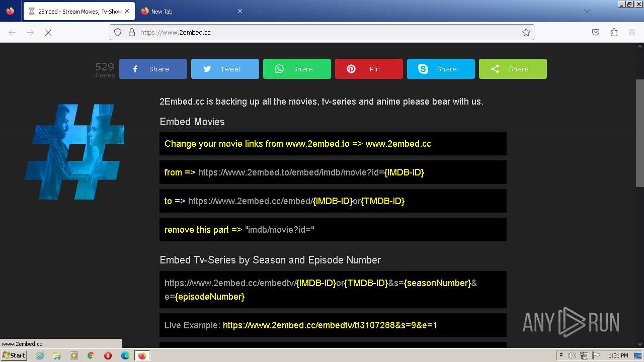Image resolution: width=644 pixels, height=362 pixels.
Task: Click the embedtv URL template text
Action: [321, 290]
